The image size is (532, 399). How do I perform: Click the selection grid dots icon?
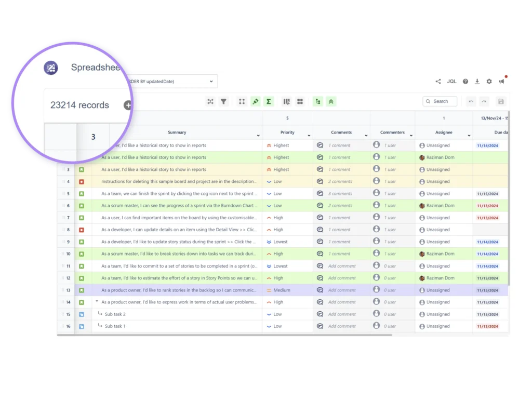coord(242,101)
